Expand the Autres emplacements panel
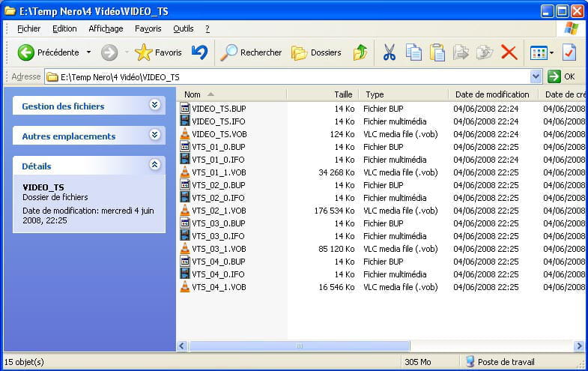Viewport: 588px width, 371px height. (154, 135)
